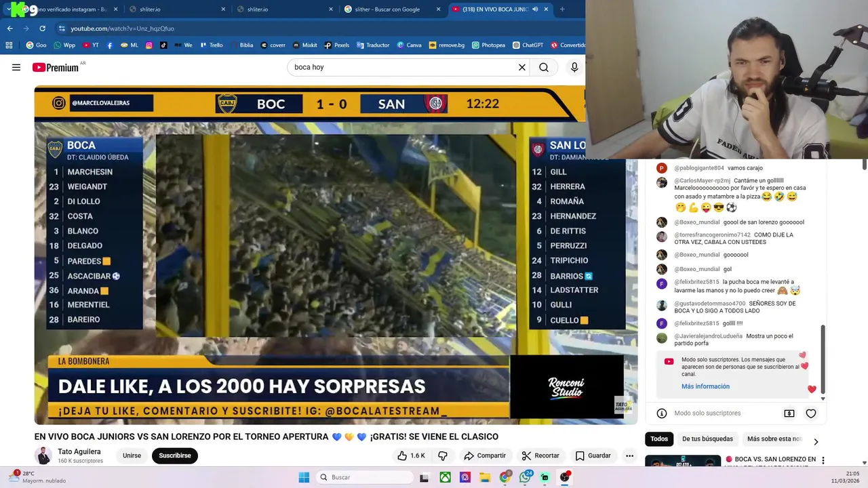Open the subscribers-only mode info icon in chat
This screenshot has height=488, width=868.
pyautogui.click(x=662, y=413)
